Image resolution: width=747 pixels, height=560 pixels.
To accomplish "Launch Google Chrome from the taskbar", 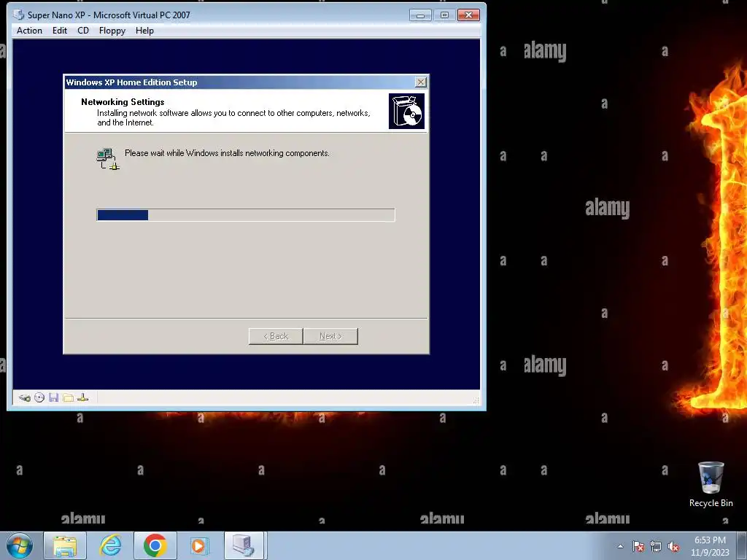I will pyautogui.click(x=155, y=545).
